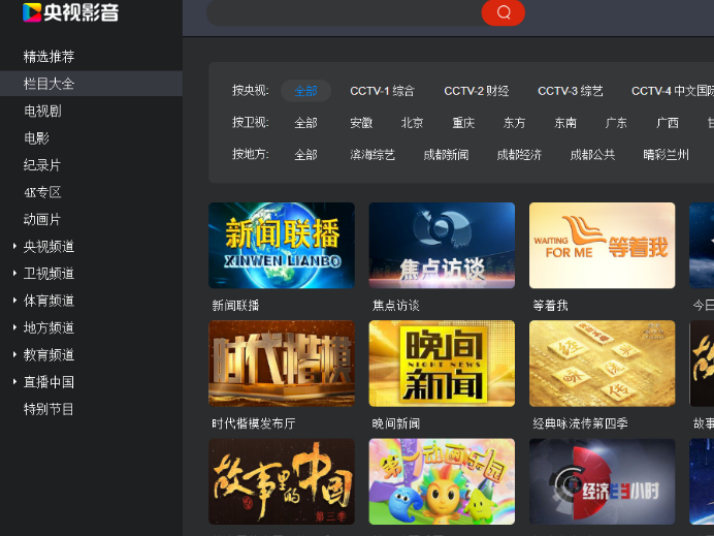The height and width of the screenshot is (536, 714).
Task: Click 焦点访谈 title text
Action: tap(396, 306)
